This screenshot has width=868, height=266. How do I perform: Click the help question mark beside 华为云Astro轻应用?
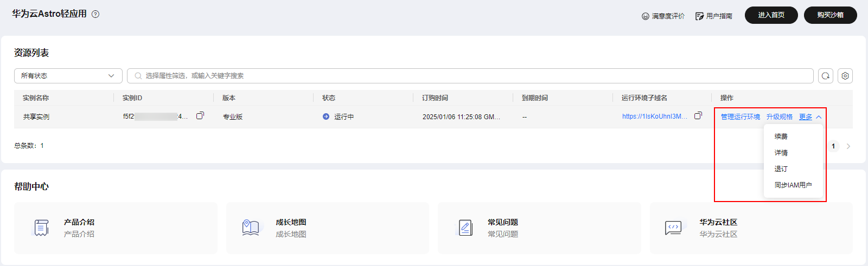pyautogui.click(x=95, y=14)
